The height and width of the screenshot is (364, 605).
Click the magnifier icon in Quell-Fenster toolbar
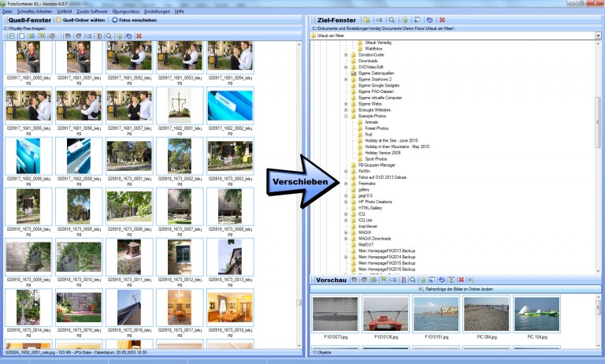coord(108,36)
